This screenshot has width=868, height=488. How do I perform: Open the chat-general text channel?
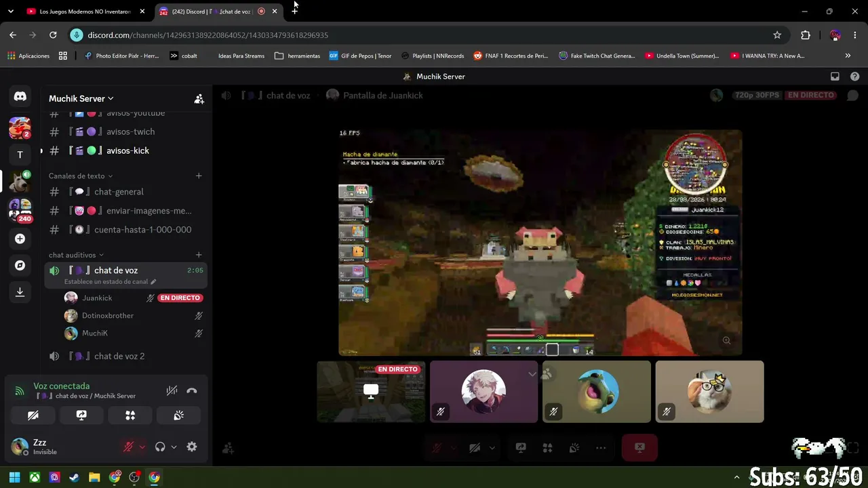[x=126, y=192]
